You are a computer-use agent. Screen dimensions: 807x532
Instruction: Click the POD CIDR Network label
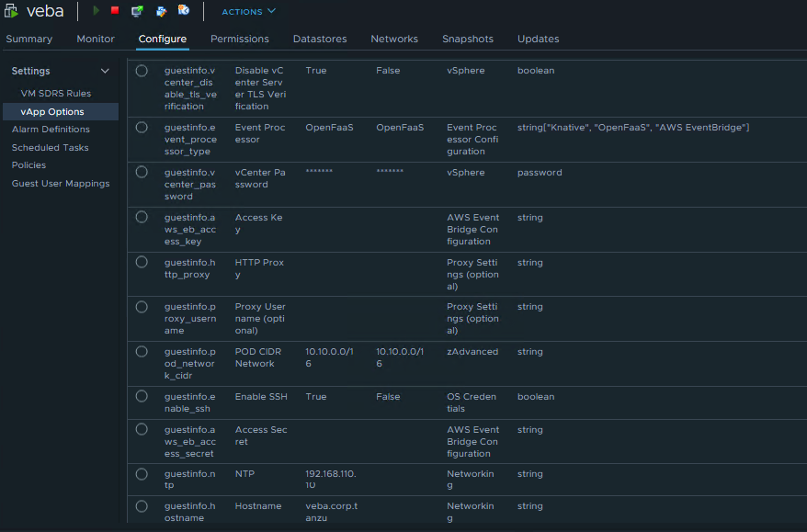click(x=258, y=357)
